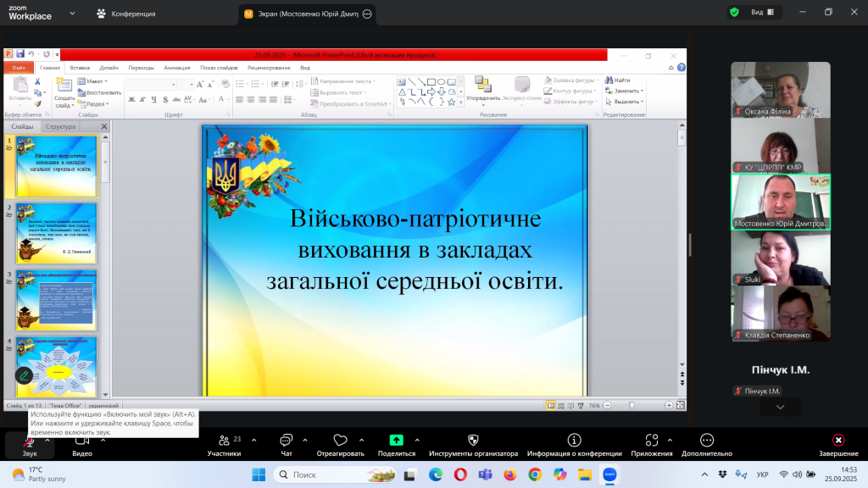Open the Участники participants panel
868x488 pixels.
coord(224,441)
